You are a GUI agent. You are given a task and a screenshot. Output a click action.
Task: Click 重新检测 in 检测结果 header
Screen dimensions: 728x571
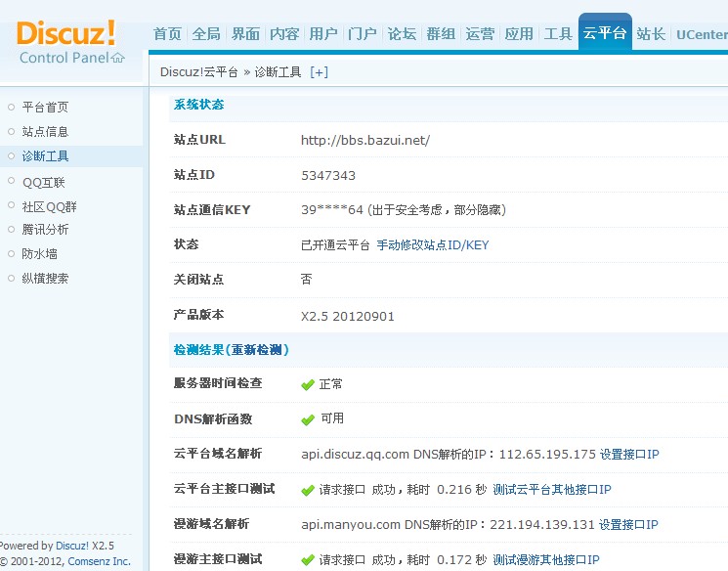pos(257,349)
